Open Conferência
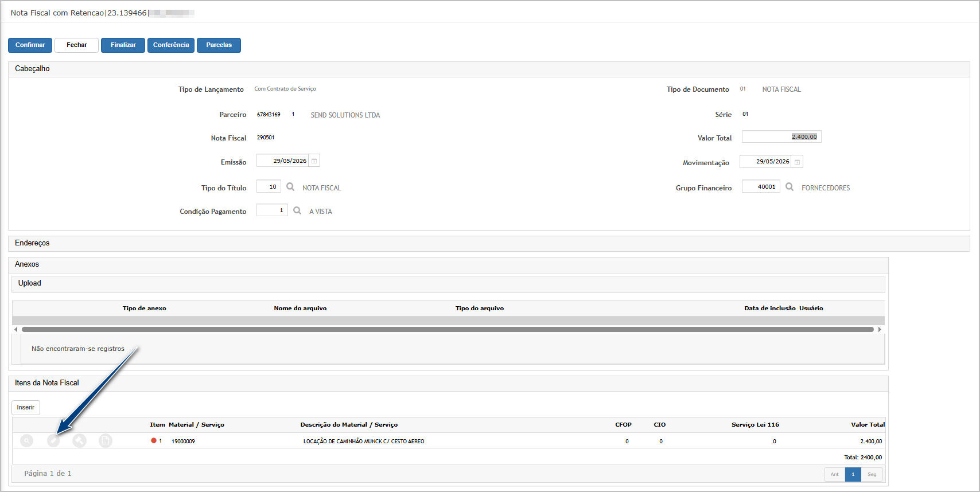980x492 pixels. [x=171, y=45]
